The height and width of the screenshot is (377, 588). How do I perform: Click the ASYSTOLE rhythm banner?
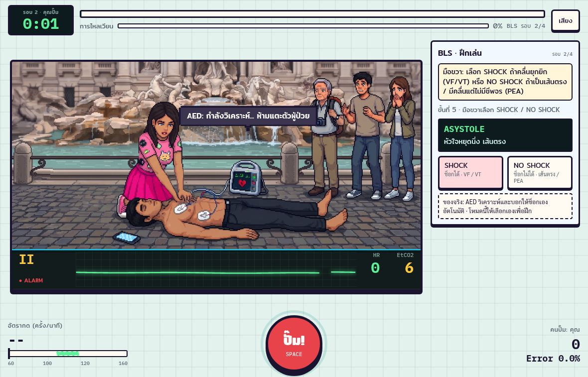pos(505,135)
